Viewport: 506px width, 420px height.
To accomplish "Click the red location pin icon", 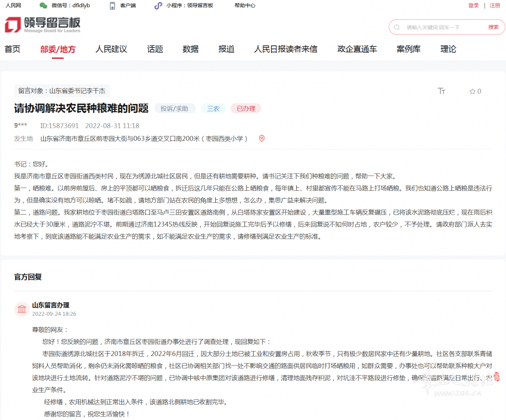I will [x=262, y=138].
